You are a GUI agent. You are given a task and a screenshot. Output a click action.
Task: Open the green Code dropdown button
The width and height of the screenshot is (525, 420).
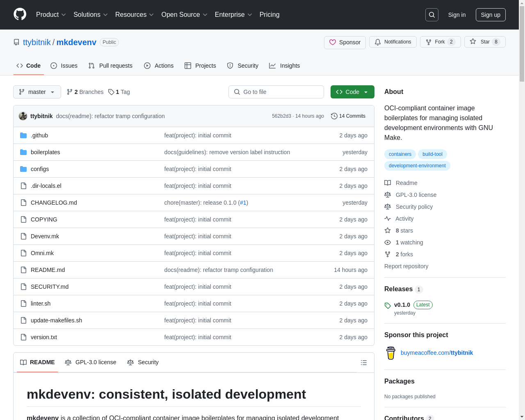pos(352,92)
